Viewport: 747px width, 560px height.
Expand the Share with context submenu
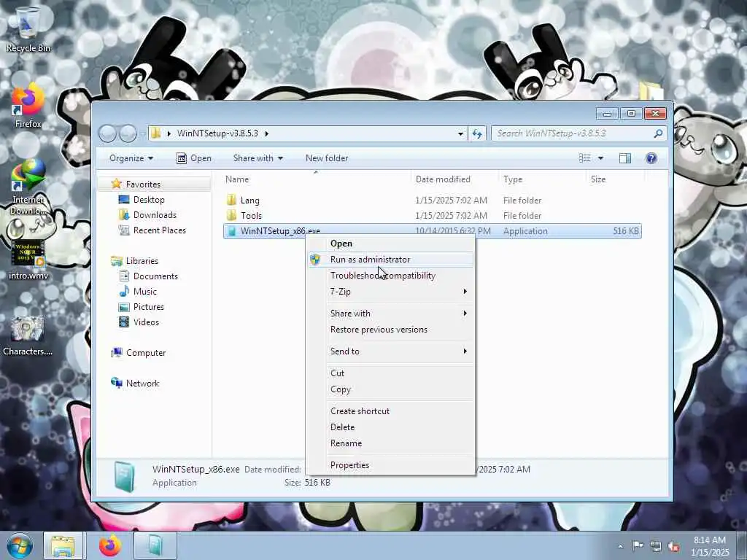(390, 314)
